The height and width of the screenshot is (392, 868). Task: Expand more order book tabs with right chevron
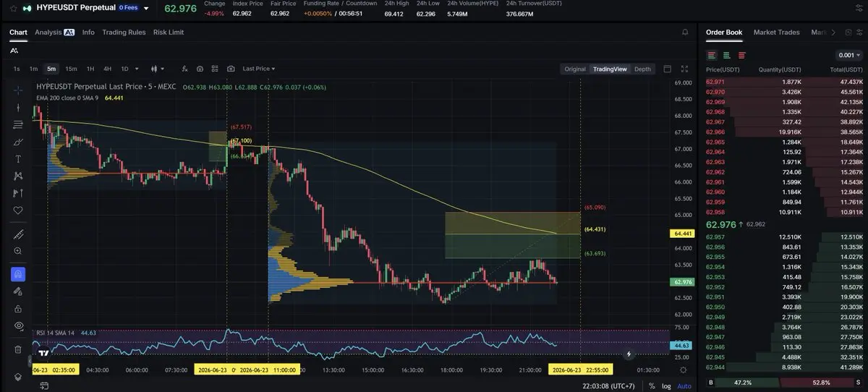(x=833, y=33)
